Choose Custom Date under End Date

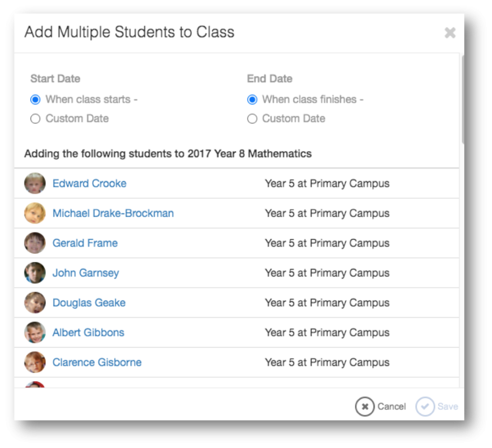(252, 119)
